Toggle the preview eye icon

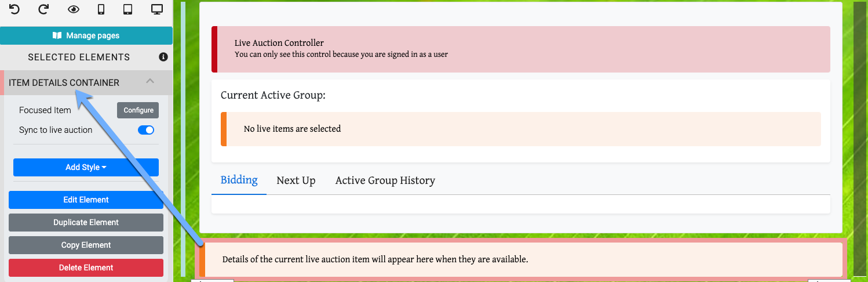[73, 9]
